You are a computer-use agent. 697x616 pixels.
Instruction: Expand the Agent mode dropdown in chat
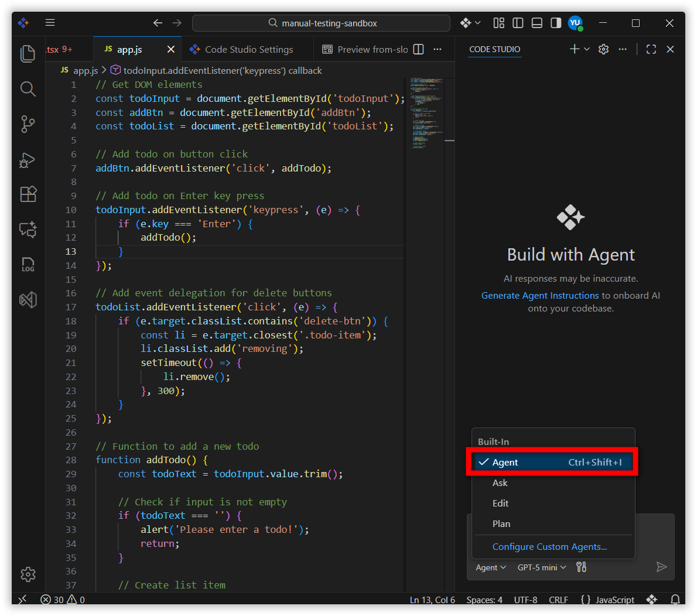[x=491, y=567]
